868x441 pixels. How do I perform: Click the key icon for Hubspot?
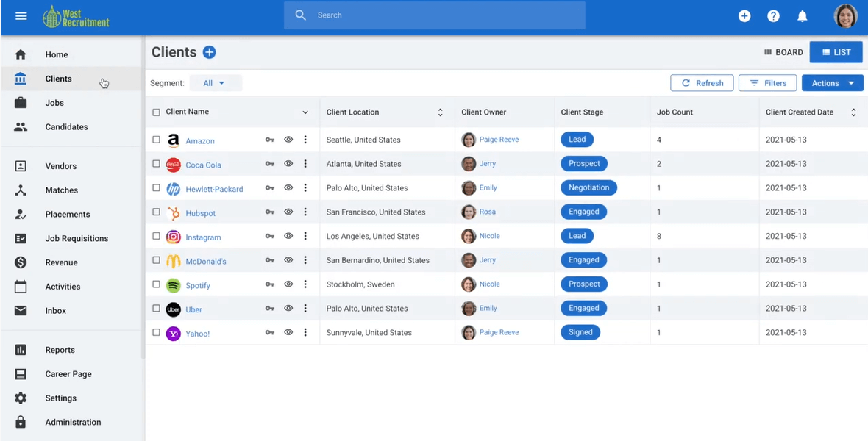pyautogui.click(x=269, y=212)
